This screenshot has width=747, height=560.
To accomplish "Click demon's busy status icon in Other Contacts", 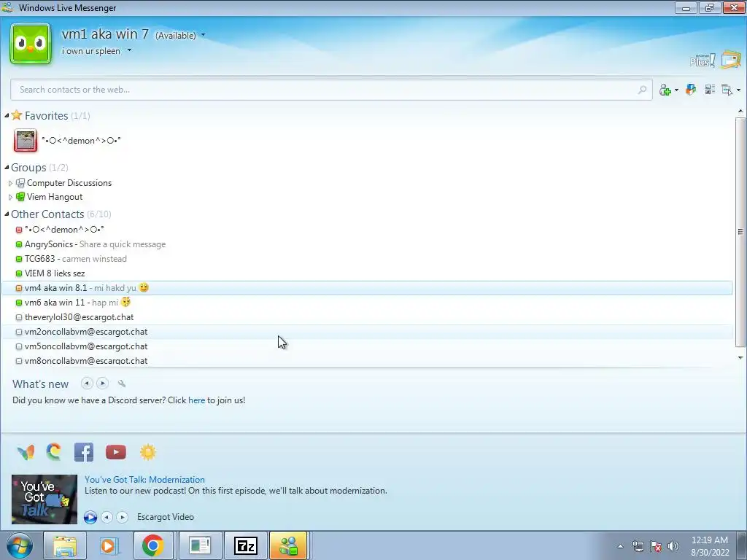I will point(19,230).
